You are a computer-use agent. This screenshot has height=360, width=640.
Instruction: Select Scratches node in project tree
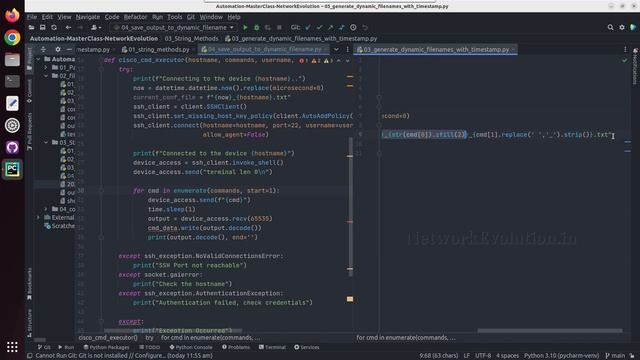pyautogui.click(x=60, y=226)
